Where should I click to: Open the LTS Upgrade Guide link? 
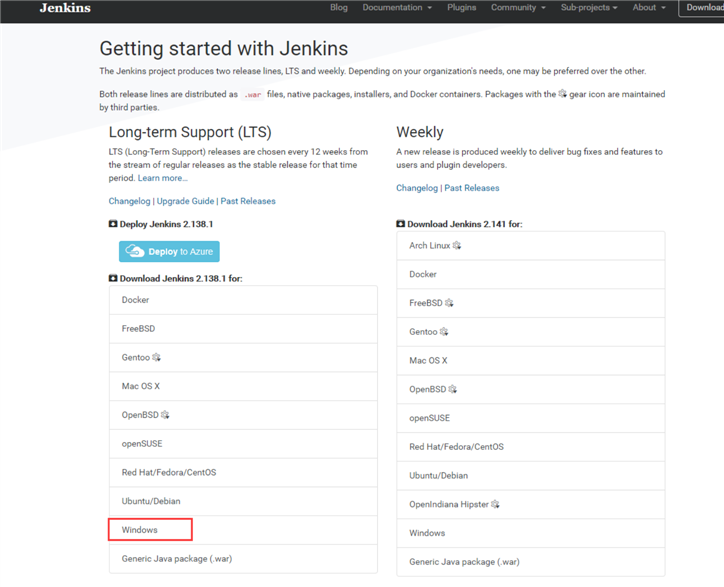[185, 201]
